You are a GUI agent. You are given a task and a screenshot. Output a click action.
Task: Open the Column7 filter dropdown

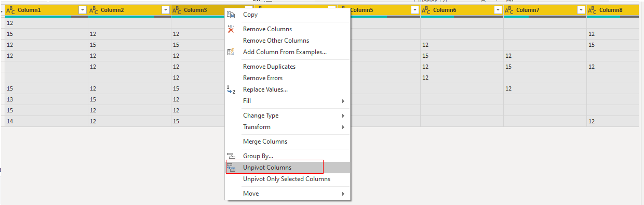pos(581,10)
